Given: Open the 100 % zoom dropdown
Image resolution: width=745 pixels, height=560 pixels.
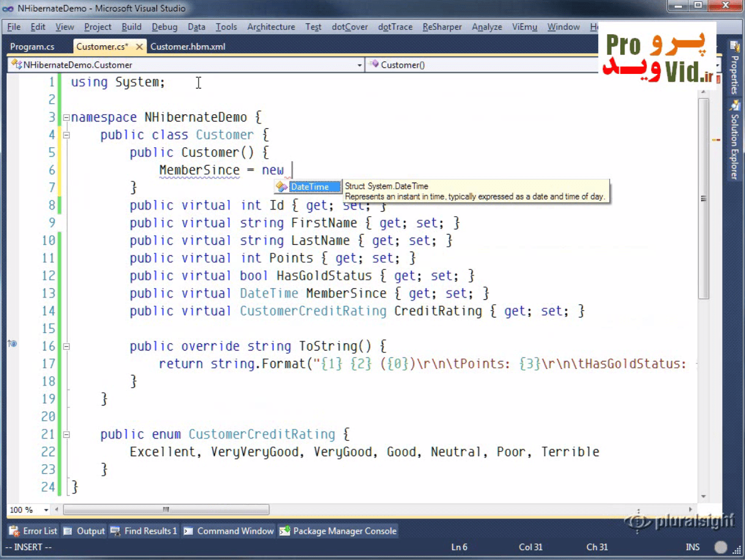Looking at the screenshot, I should click(46, 510).
